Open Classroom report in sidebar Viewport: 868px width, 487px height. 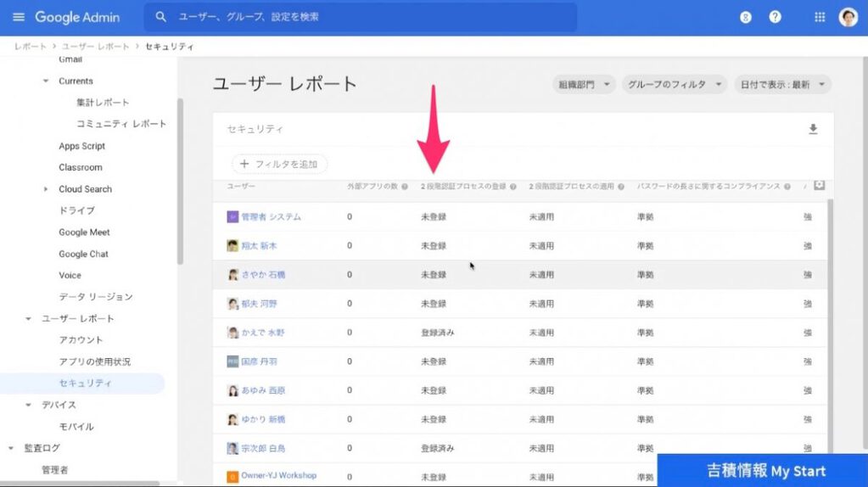[x=81, y=167]
